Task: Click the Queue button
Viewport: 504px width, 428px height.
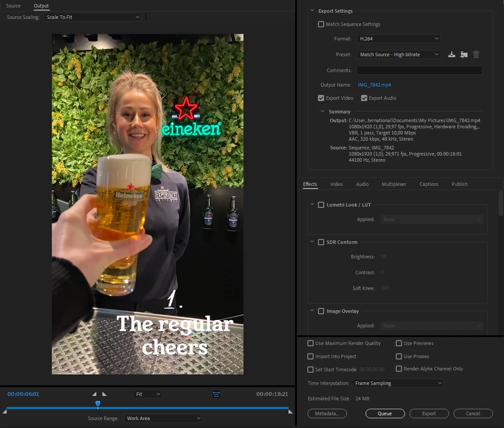Action: [x=385, y=413]
